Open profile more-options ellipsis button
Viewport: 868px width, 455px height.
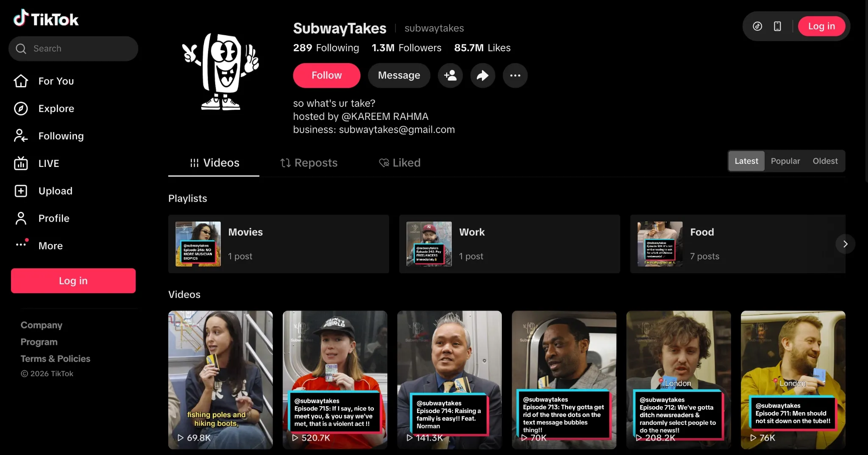[x=515, y=75]
